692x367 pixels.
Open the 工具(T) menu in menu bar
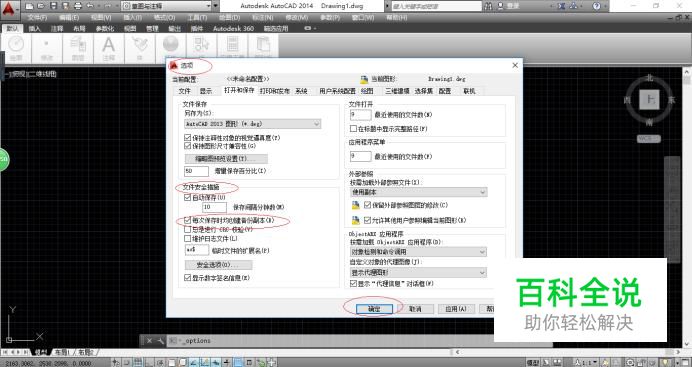point(197,18)
